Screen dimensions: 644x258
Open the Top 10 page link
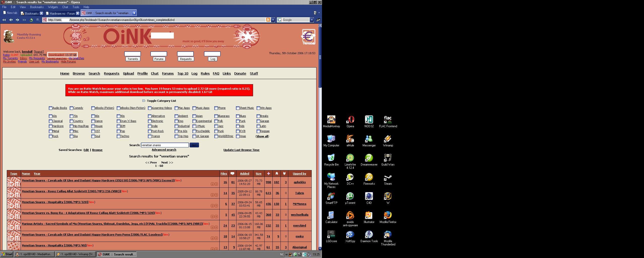click(x=183, y=74)
